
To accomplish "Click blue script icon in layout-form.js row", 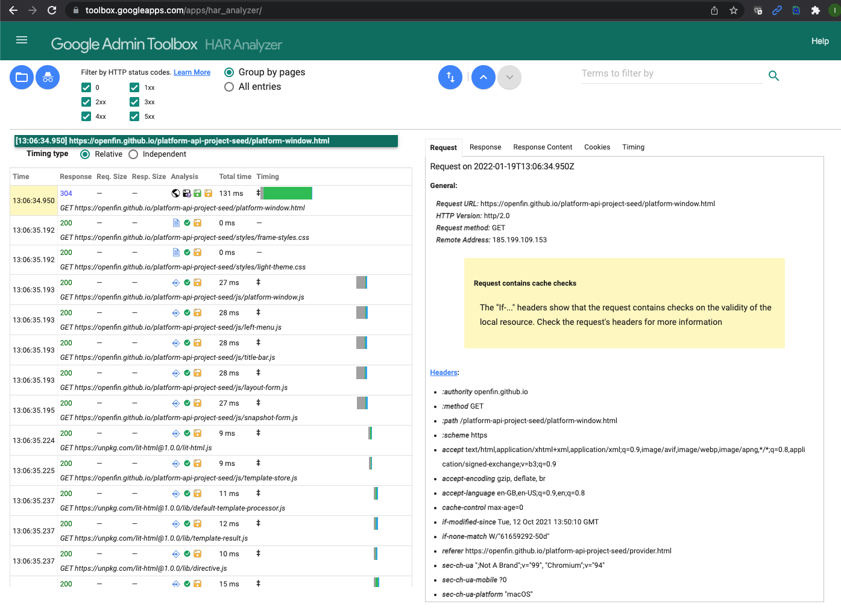I will click(x=176, y=373).
